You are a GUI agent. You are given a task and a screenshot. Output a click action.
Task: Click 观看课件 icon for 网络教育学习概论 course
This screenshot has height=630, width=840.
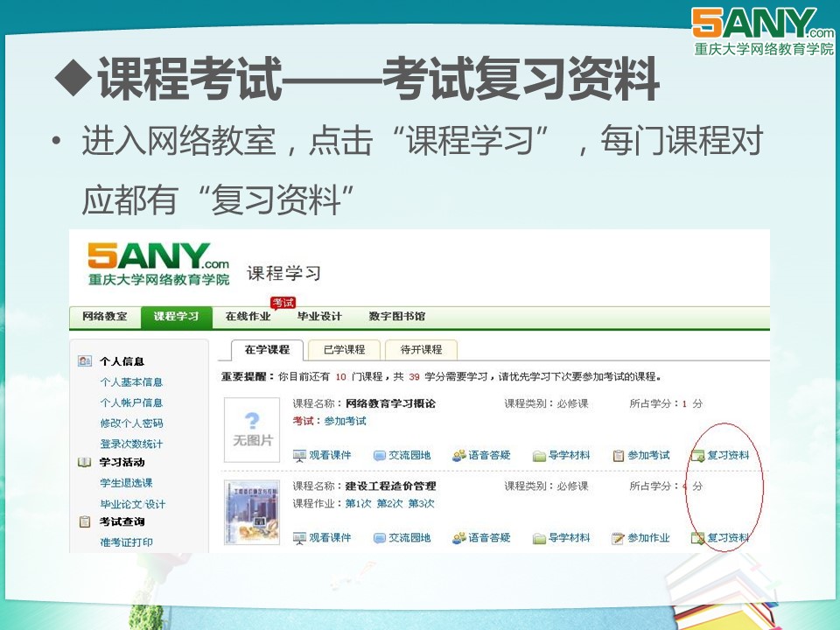tap(300, 456)
